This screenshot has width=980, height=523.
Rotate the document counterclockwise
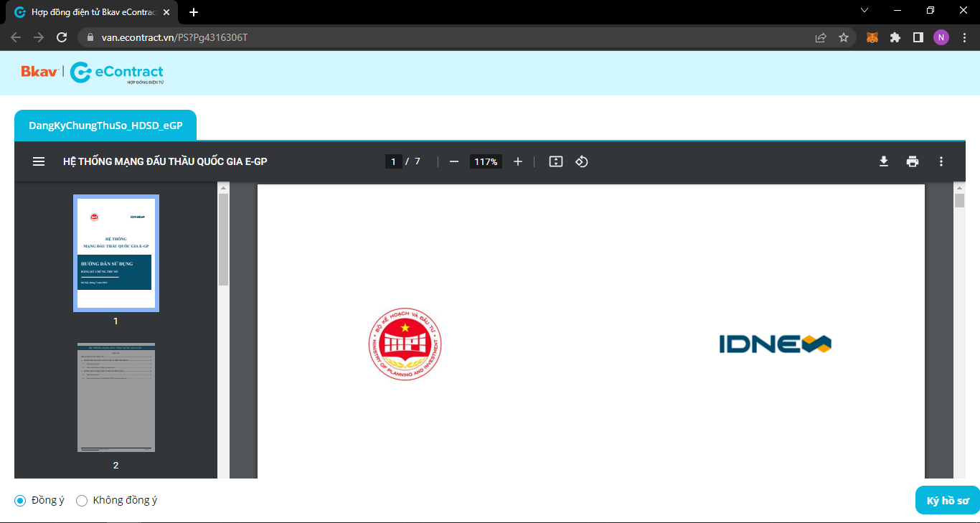point(582,161)
